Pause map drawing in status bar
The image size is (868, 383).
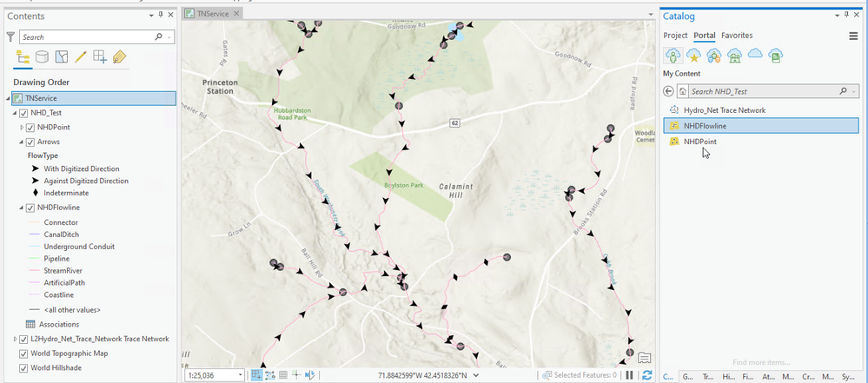[x=629, y=375]
